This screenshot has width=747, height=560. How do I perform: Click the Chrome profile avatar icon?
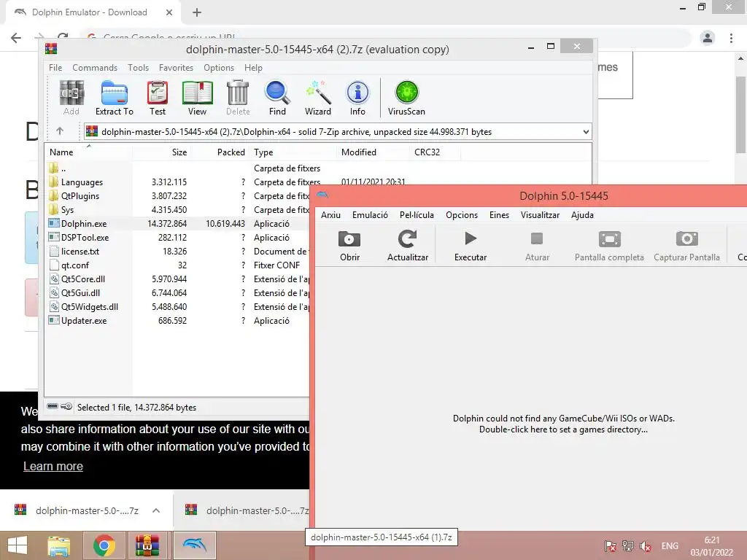pos(708,38)
